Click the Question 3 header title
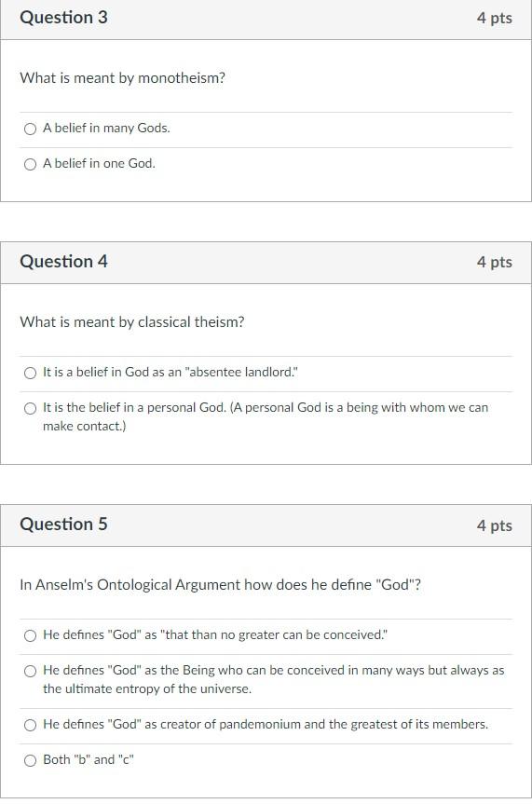Viewport: 532px width, 804px height. [x=63, y=18]
